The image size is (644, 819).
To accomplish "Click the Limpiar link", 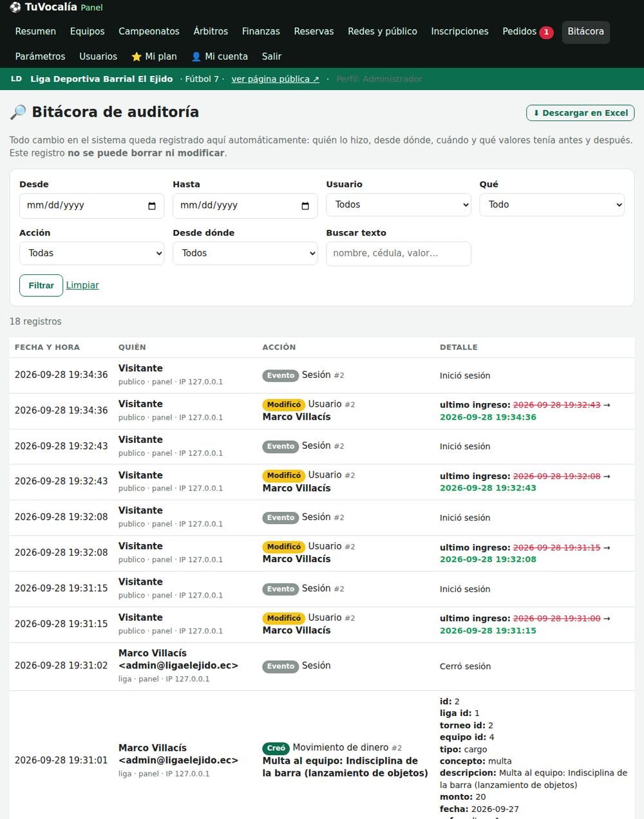I will pyautogui.click(x=82, y=285).
